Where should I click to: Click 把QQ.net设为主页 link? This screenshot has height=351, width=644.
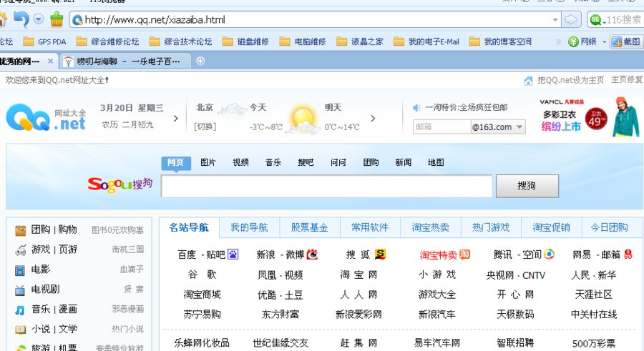570,80
